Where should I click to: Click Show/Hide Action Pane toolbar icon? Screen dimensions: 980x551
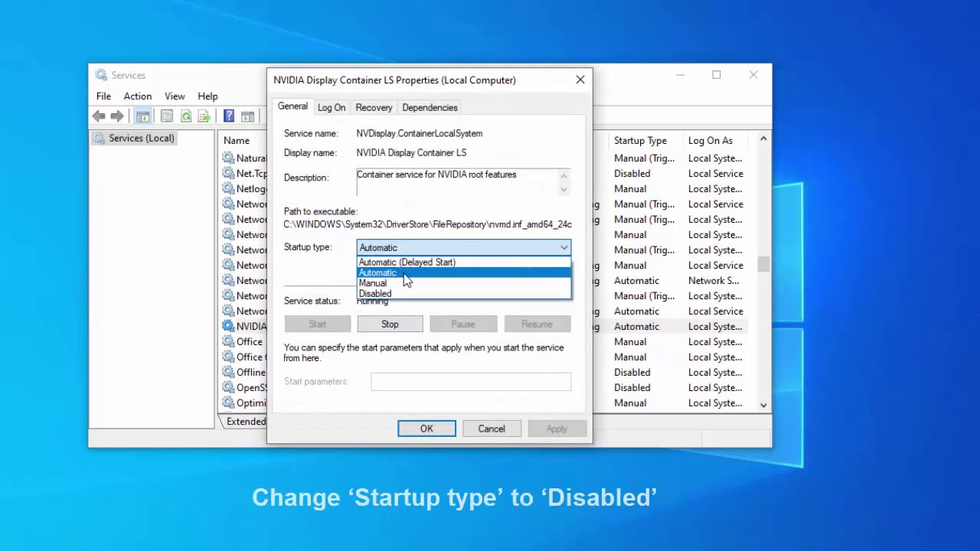pyautogui.click(x=247, y=116)
